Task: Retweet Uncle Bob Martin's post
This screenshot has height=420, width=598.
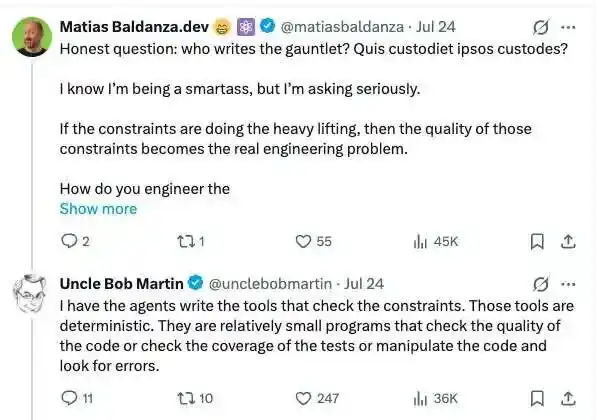Action: (195, 398)
